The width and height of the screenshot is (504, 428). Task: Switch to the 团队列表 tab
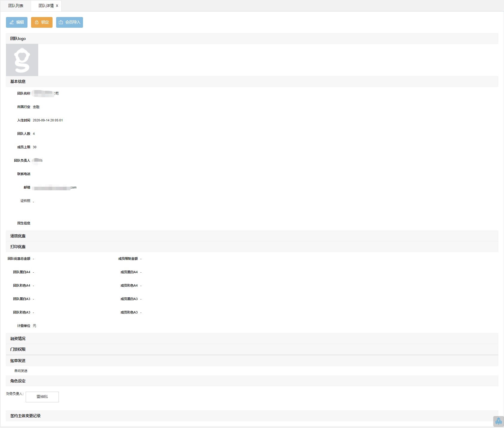click(x=16, y=6)
